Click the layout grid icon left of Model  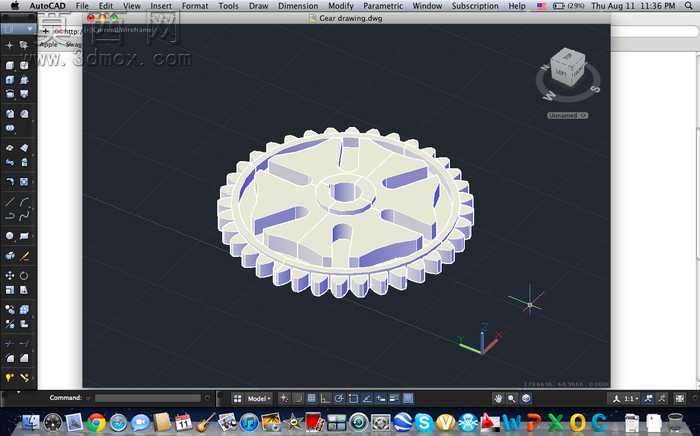pos(238,399)
